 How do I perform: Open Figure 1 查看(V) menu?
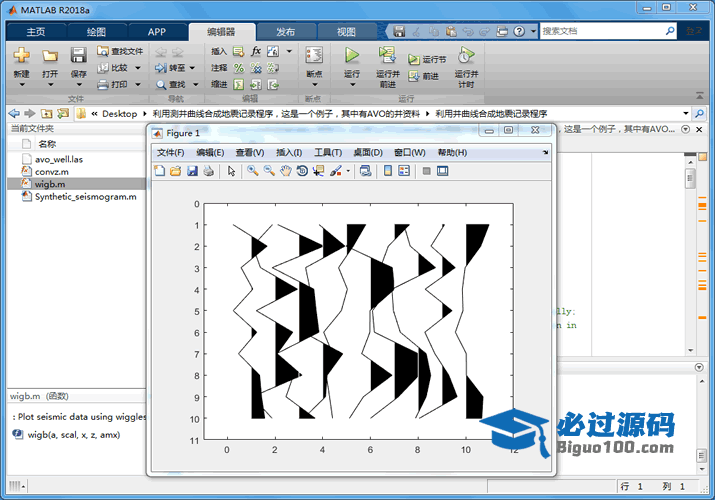[250, 153]
